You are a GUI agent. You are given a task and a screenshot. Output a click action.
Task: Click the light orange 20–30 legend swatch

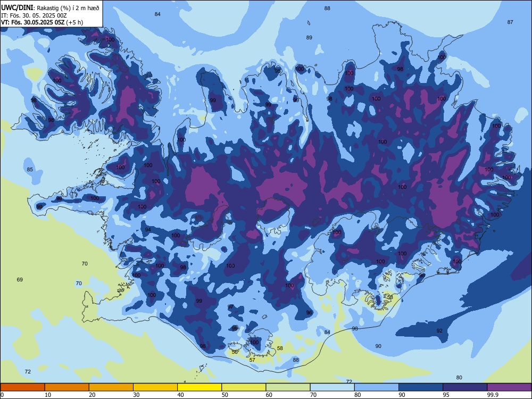tap(111, 387)
